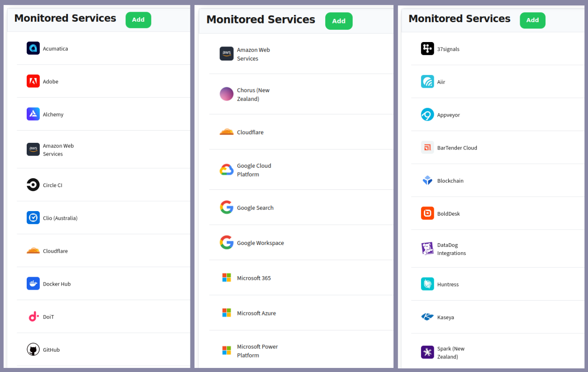
Task: Click the Docker Hub whale icon
Action: [33, 284]
